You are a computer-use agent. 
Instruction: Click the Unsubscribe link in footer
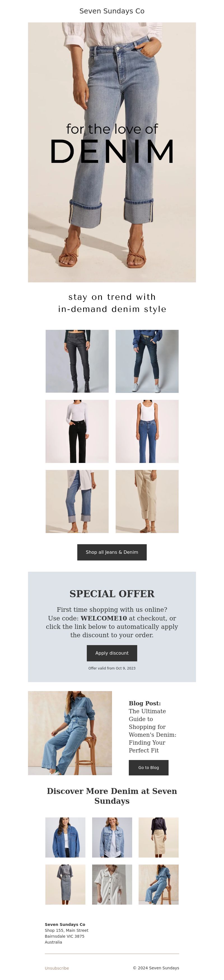point(57,968)
